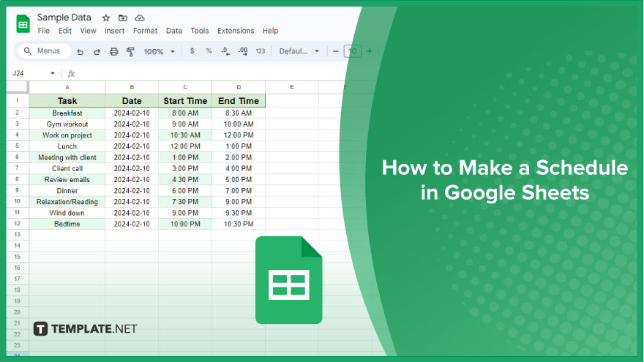Image resolution: width=644 pixels, height=362 pixels.
Task: Click the Undo arrow
Action: point(80,52)
